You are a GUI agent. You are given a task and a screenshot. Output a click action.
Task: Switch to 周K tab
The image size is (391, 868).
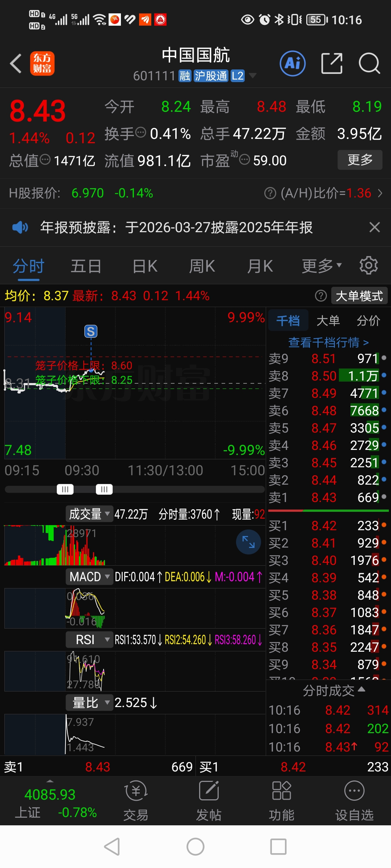point(202,267)
